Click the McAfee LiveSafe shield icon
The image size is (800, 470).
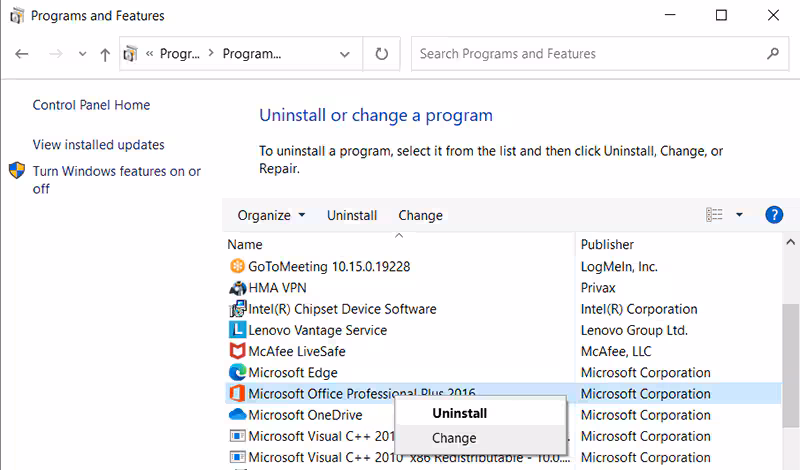(237, 351)
